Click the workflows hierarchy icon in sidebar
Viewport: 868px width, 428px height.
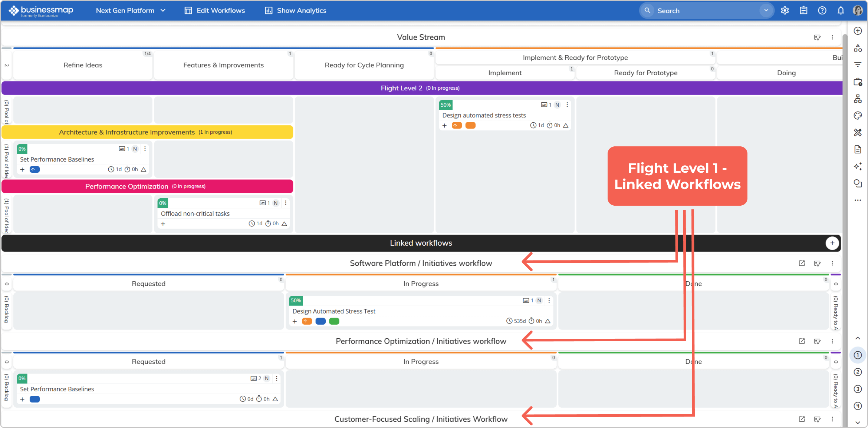pos(858,98)
